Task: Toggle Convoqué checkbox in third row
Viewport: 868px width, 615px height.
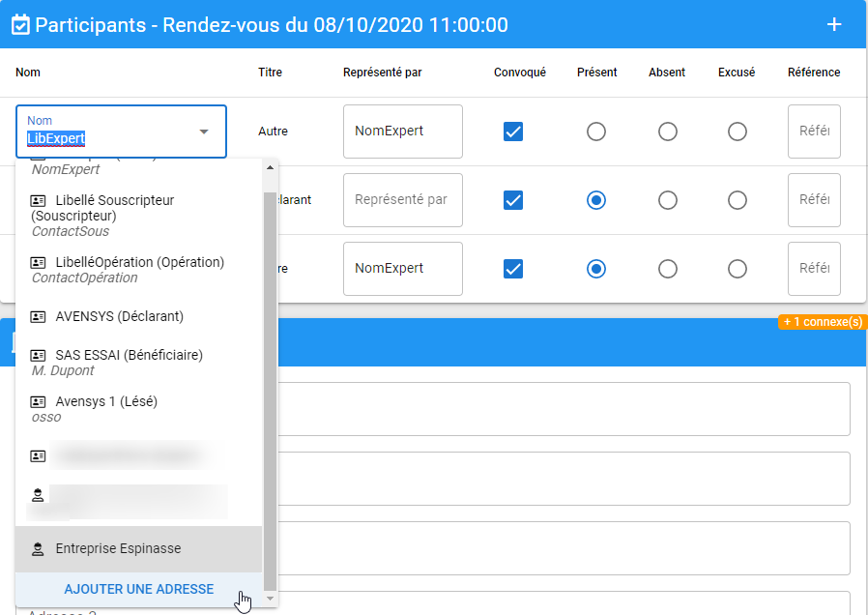Action: click(513, 268)
